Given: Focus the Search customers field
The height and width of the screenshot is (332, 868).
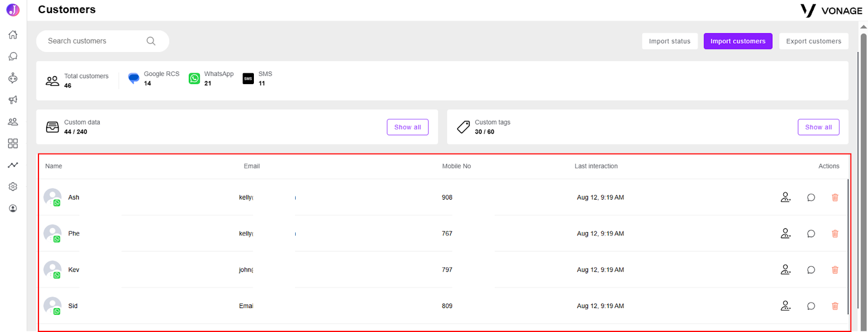Looking at the screenshot, I should click(103, 41).
